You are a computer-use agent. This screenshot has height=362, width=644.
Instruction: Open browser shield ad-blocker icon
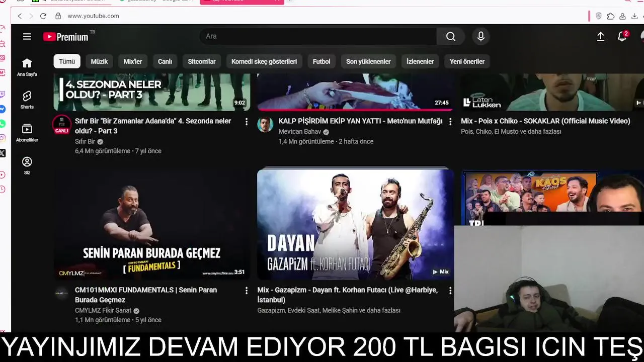click(598, 16)
